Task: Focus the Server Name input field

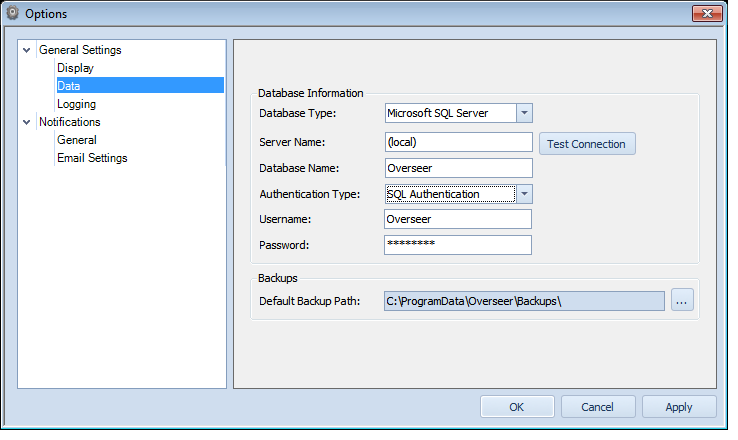Action: 458,142
